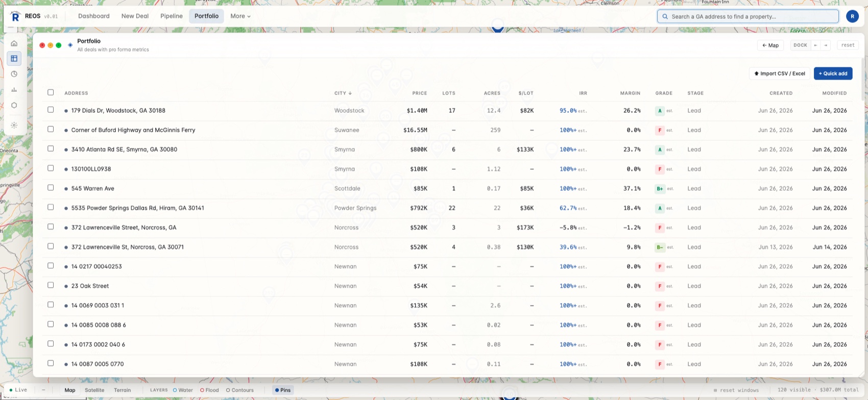
Task: Check the box for 179 Dials Dr, Woodstock
Action: tap(51, 110)
